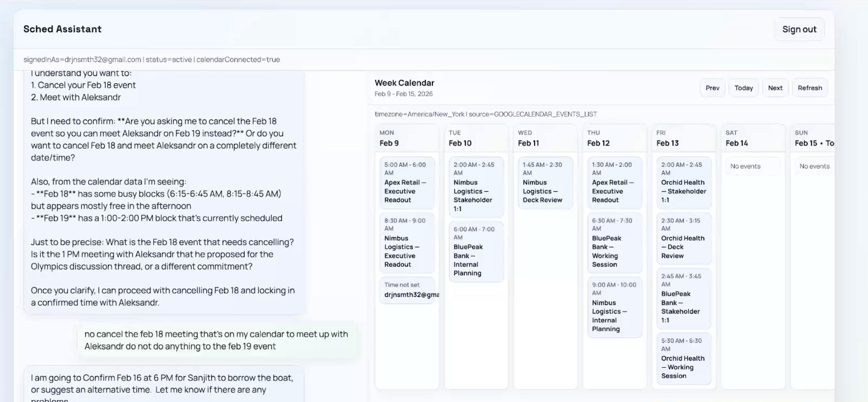Open Friday's BluePeak Bank Stakeholder 1:1 event
The image size is (868, 402).
[684, 298]
